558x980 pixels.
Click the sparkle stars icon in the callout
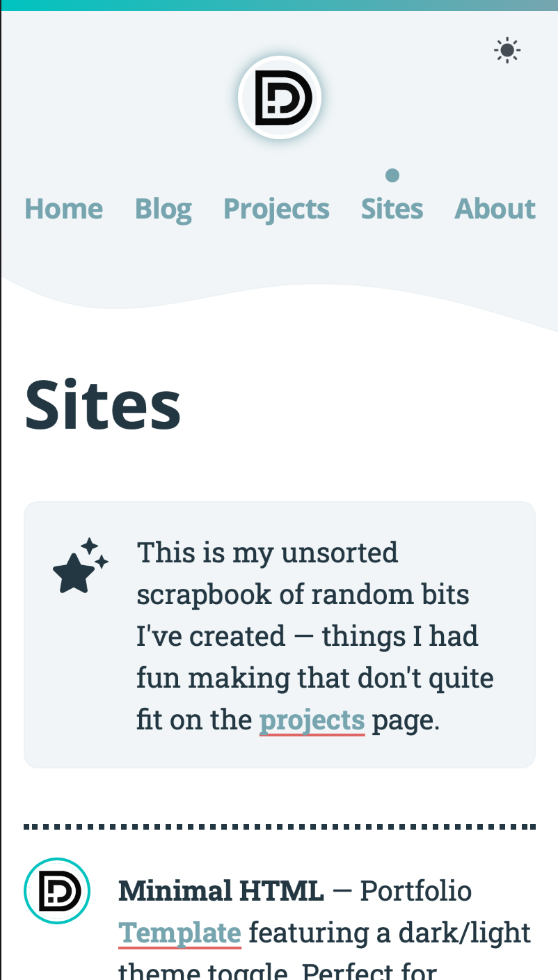coord(80,566)
